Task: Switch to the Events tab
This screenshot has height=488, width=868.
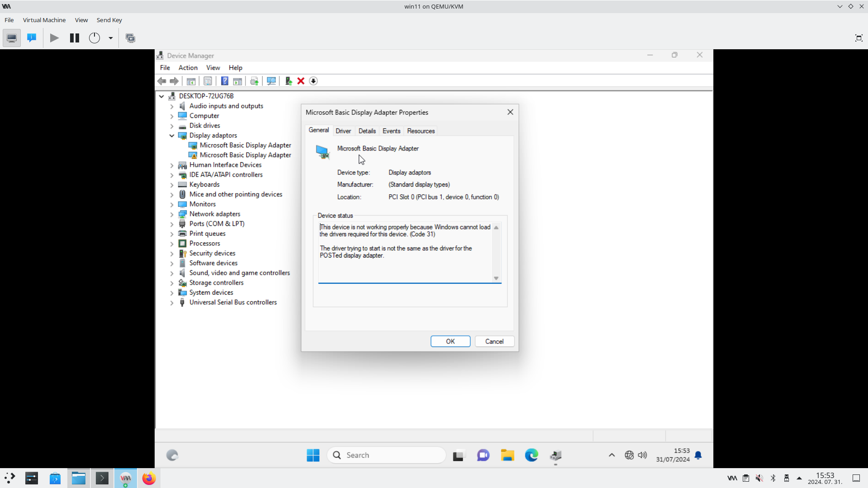Action: pos(392,131)
